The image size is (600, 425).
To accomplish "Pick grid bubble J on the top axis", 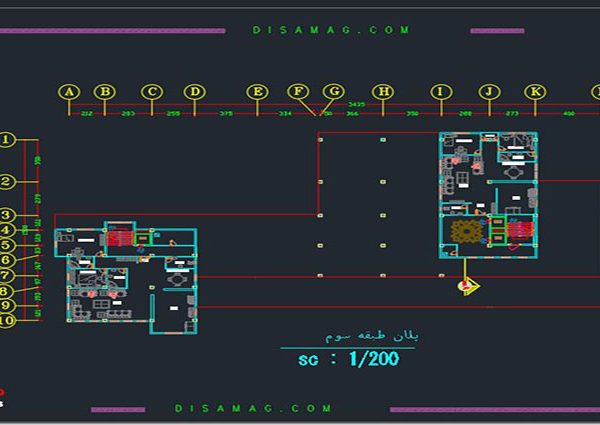I will click(x=488, y=92).
